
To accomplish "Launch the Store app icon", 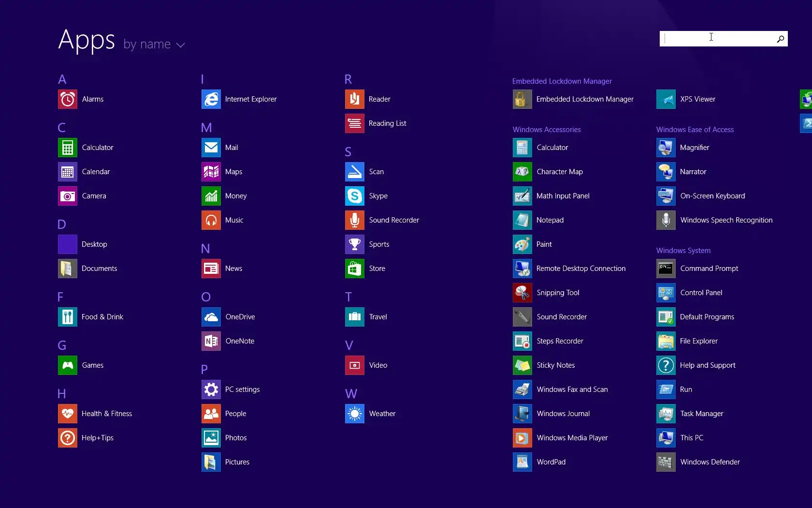I will pyautogui.click(x=355, y=269).
